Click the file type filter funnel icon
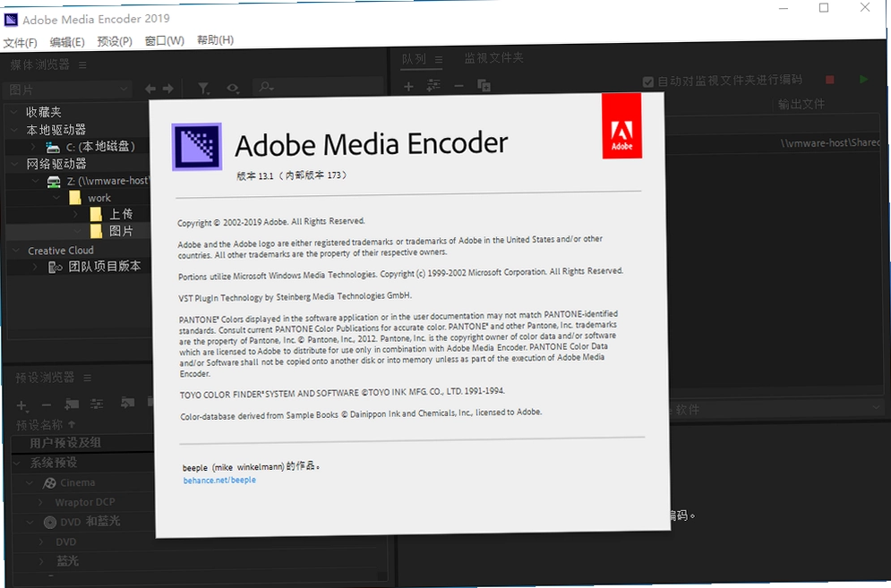The height and width of the screenshot is (588, 891). 203,88
